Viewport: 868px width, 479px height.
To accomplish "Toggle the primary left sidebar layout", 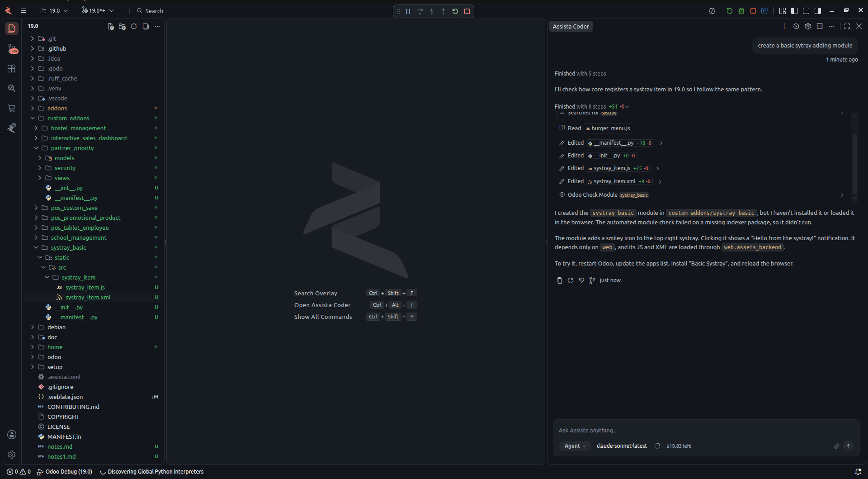I will point(794,11).
